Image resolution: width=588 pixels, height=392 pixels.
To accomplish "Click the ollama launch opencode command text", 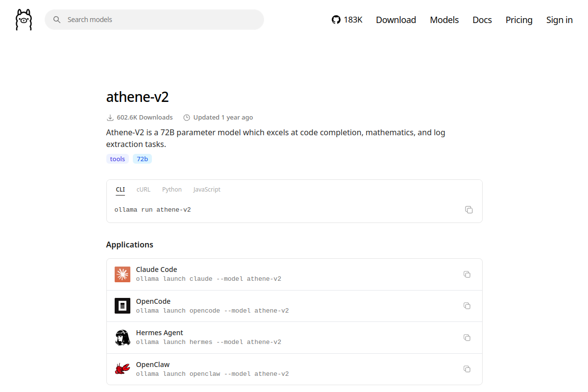I will click(x=213, y=311).
